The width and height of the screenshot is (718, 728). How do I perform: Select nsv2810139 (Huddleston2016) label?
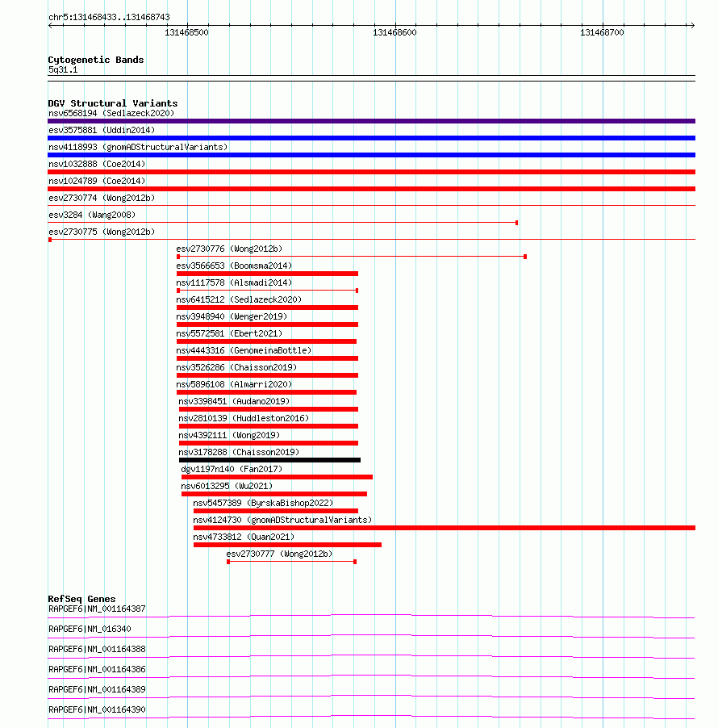pos(244,418)
